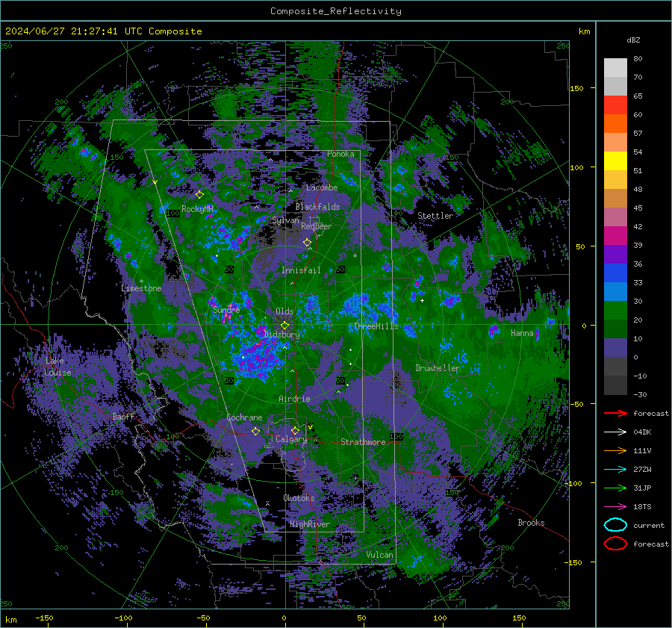
Task: Click yellow diamond marker below RedDeer
Action: pyautogui.click(x=307, y=243)
